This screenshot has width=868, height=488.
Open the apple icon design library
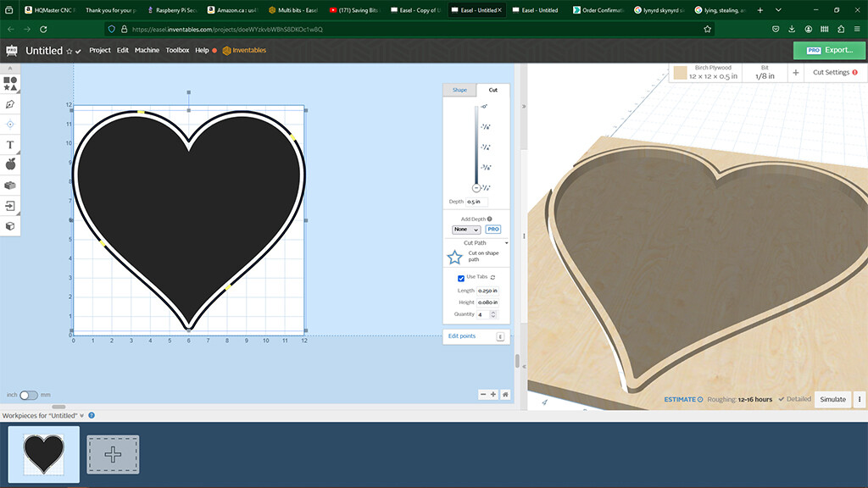tap(10, 164)
